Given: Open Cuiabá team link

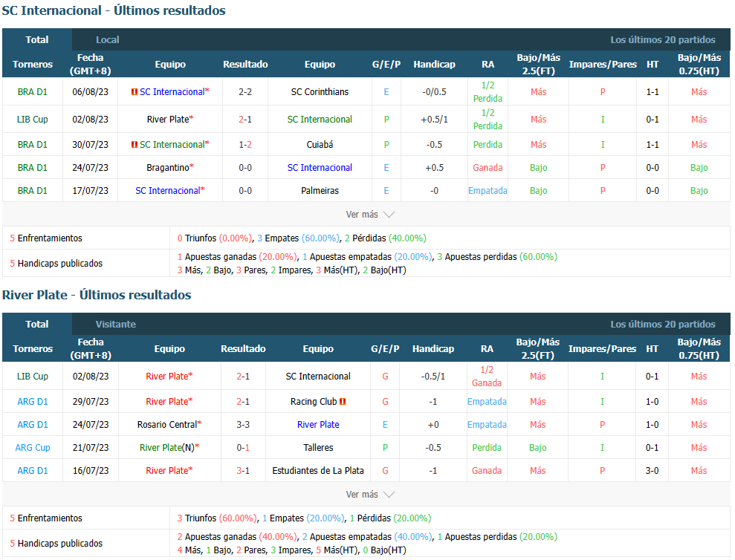Looking at the screenshot, I should coord(320,145).
